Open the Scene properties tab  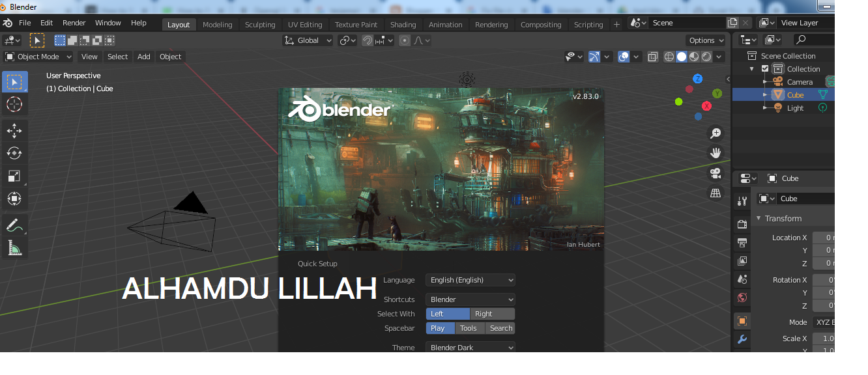point(742,279)
